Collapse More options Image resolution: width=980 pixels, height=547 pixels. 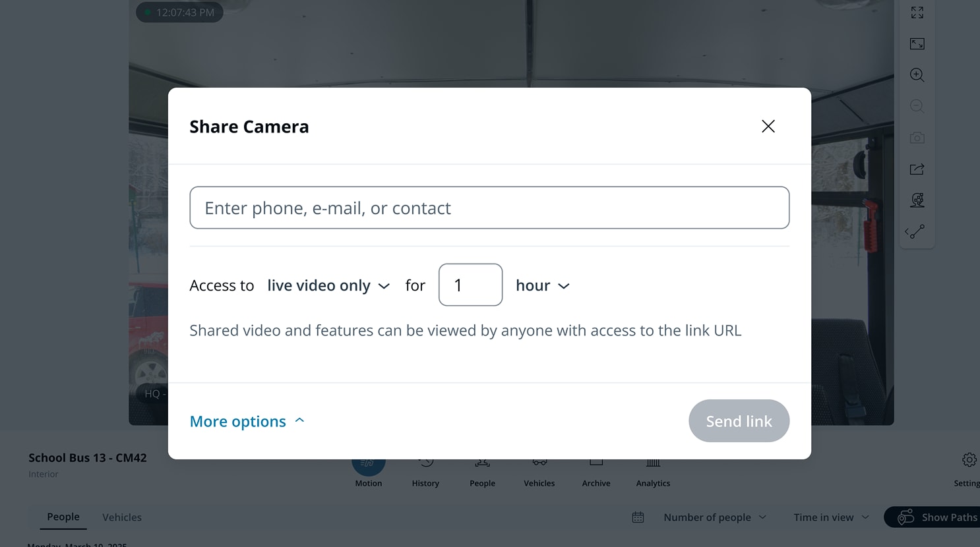[247, 421]
